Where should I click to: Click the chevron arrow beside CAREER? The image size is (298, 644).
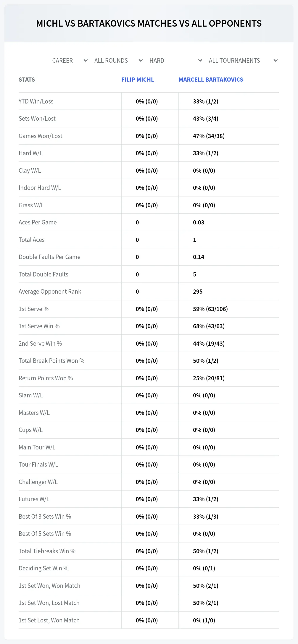tap(86, 61)
